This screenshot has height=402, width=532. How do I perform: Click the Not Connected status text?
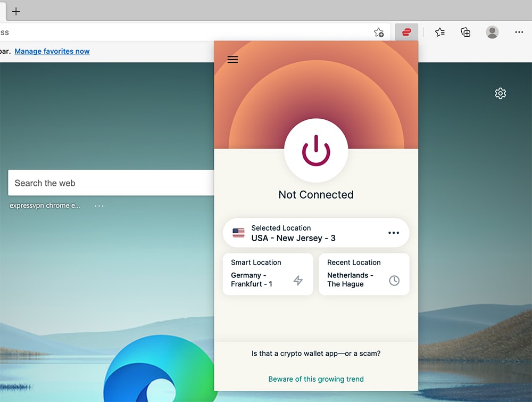click(316, 194)
